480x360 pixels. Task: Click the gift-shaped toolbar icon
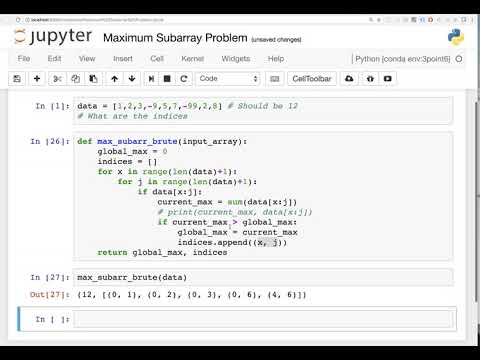coord(370,79)
